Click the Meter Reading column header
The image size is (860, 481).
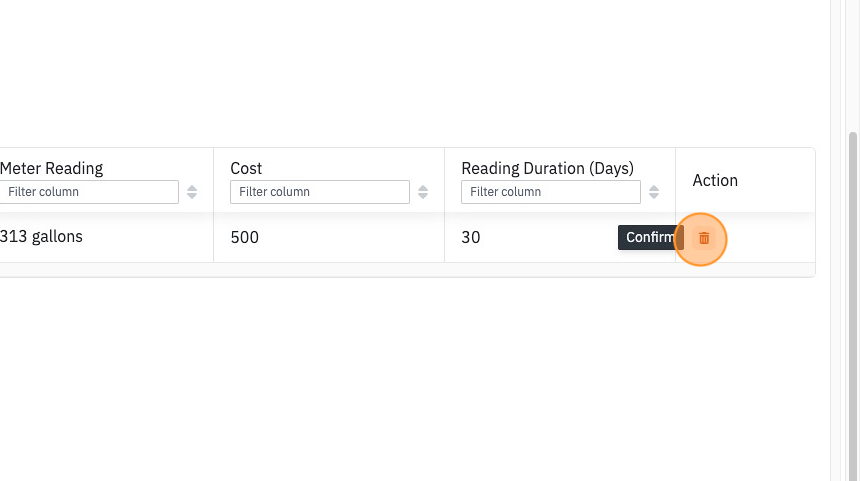[x=52, y=168]
